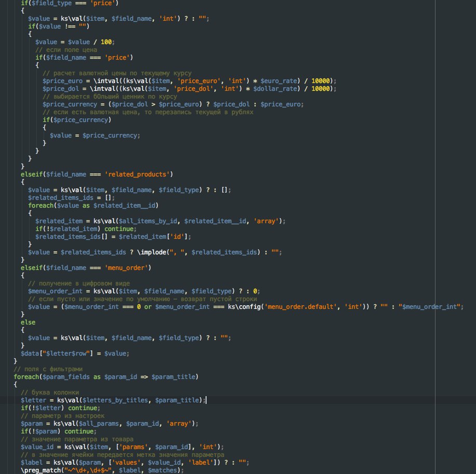Viewport: 476px width, 474px height.
Task: Click the "foreach($value as $related_item__id)" line
Action: (x=93, y=206)
